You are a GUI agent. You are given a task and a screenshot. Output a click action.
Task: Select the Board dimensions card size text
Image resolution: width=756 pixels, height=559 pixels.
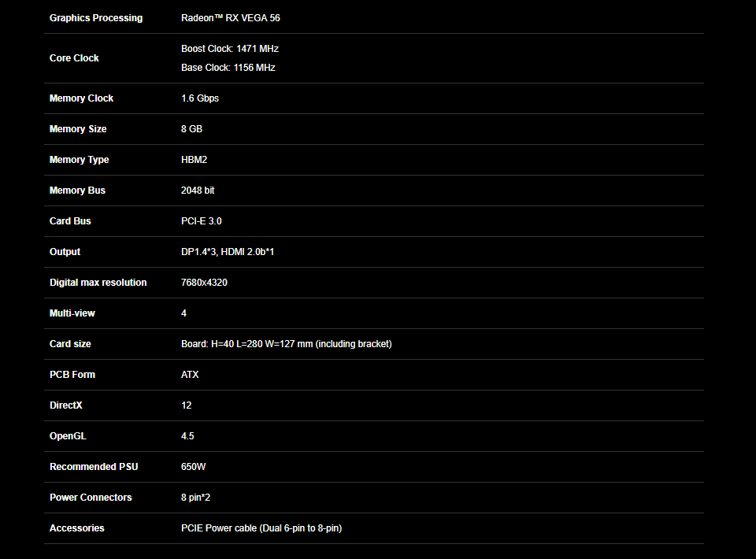click(x=287, y=344)
